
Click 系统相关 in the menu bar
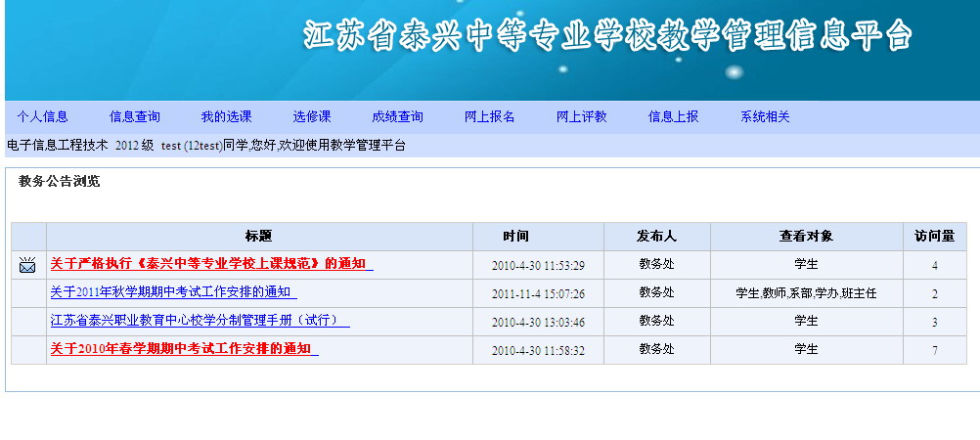pyautogui.click(x=765, y=116)
